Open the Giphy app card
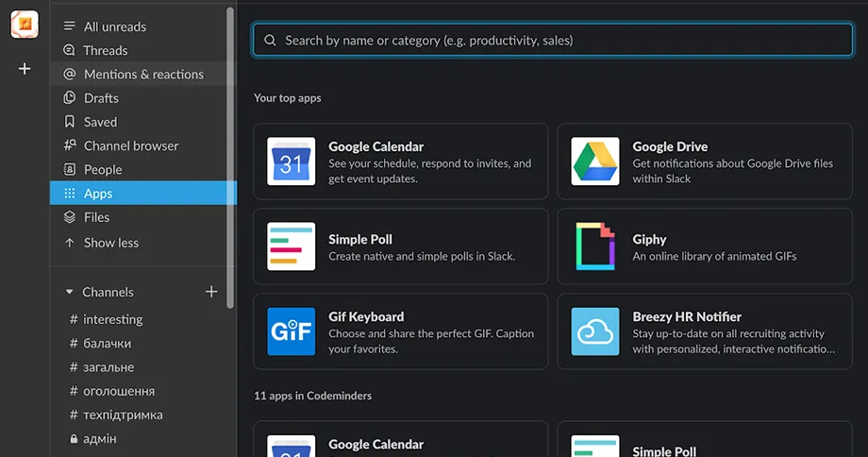Screen dimensions: 868x457 pyautogui.click(x=705, y=246)
